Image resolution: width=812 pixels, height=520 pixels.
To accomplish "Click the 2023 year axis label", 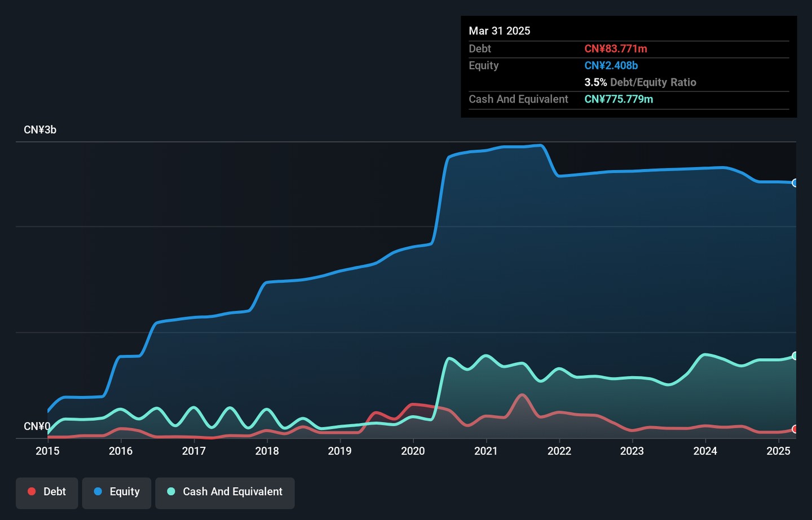I will coord(632,451).
